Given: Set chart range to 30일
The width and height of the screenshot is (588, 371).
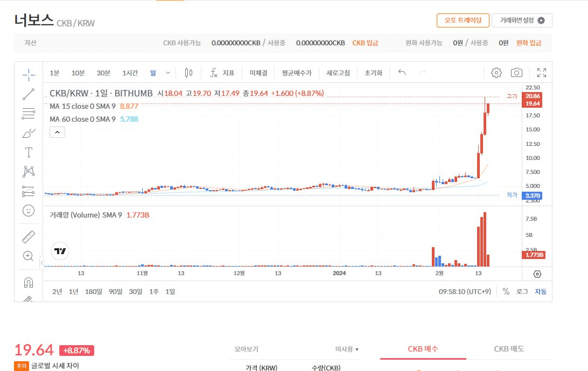Looking at the screenshot, I should (136, 291).
